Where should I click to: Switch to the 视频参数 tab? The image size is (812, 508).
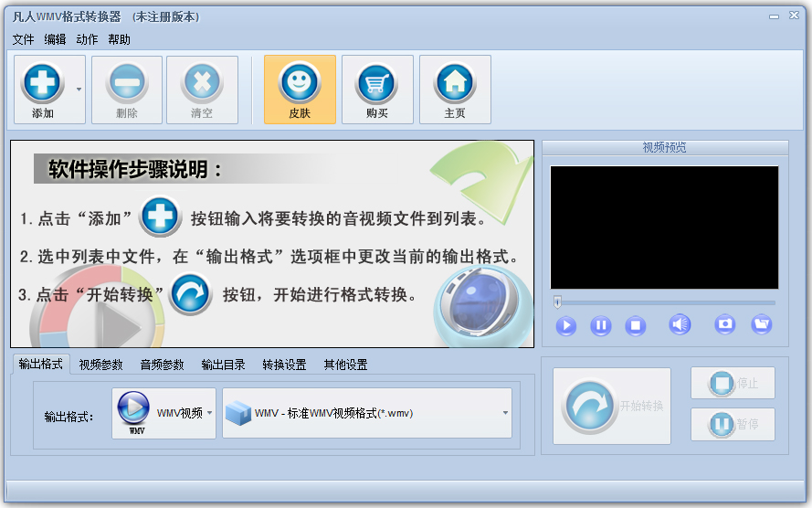coord(101,365)
